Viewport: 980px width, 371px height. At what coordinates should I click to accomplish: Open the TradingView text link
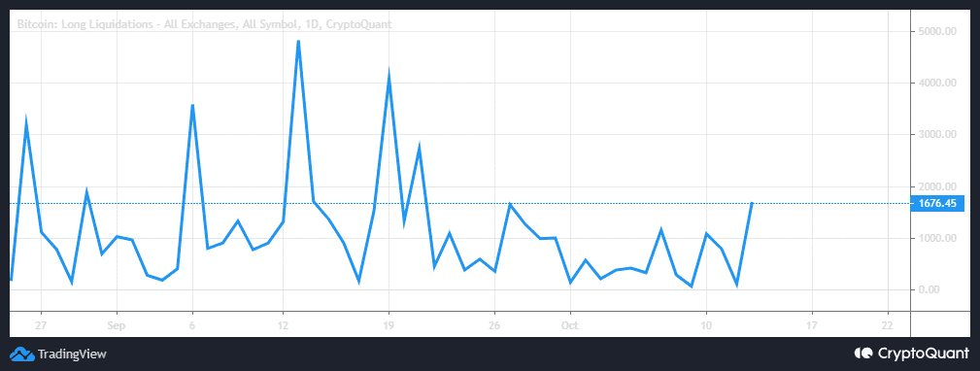pyautogui.click(x=72, y=354)
